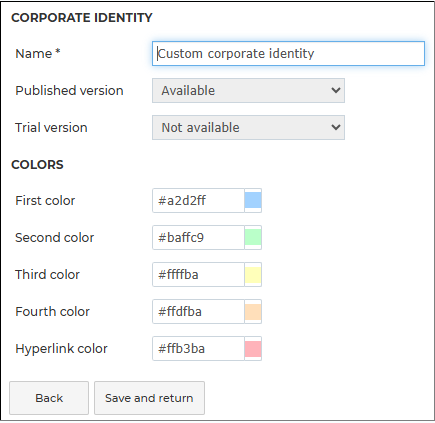The width and height of the screenshot is (435, 423).
Task: Click the Second color label
Action: [55, 238]
